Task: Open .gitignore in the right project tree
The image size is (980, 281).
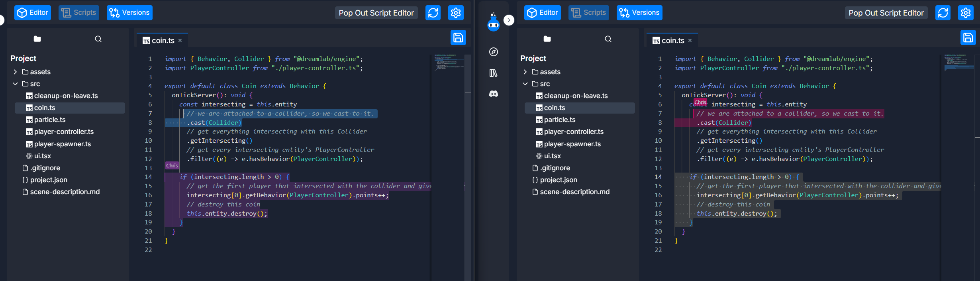Action: 580,168
